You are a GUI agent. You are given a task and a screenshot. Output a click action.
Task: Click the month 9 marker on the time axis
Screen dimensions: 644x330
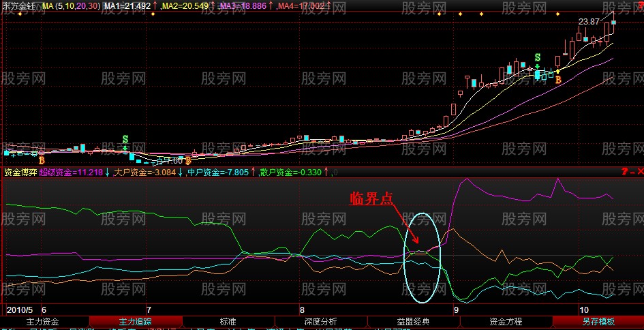pyautogui.click(x=455, y=309)
